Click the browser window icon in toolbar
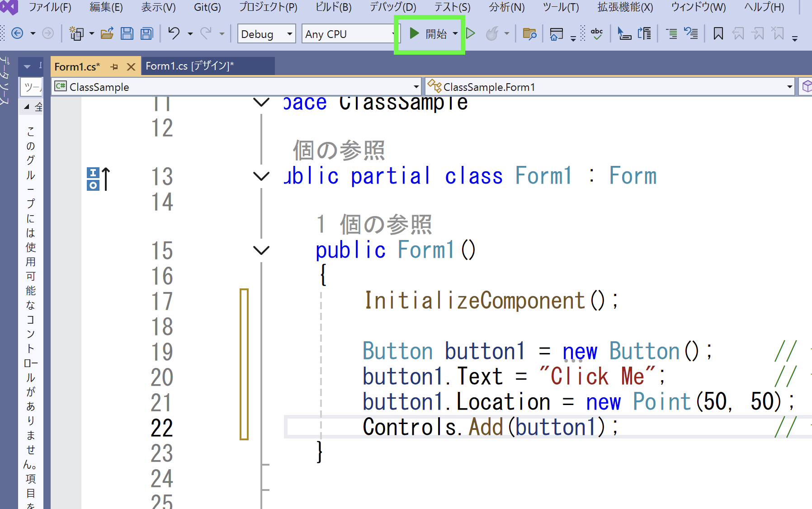The image size is (812, 509). (x=556, y=33)
